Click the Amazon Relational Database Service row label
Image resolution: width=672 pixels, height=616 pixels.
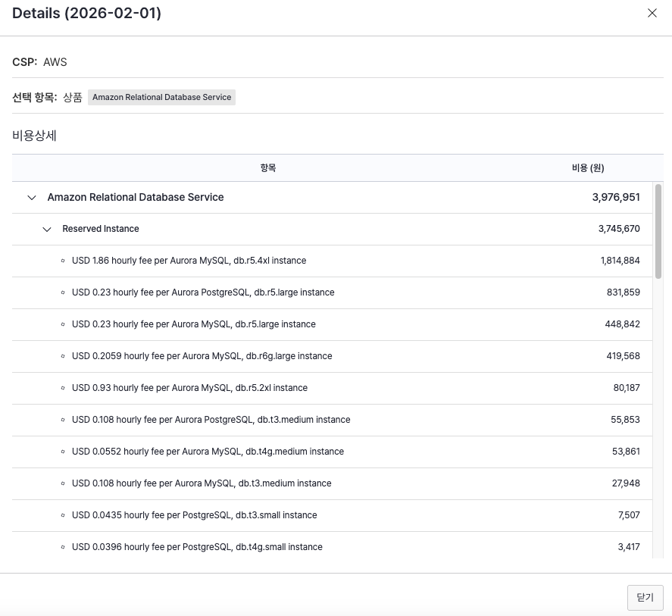(x=136, y=197)
